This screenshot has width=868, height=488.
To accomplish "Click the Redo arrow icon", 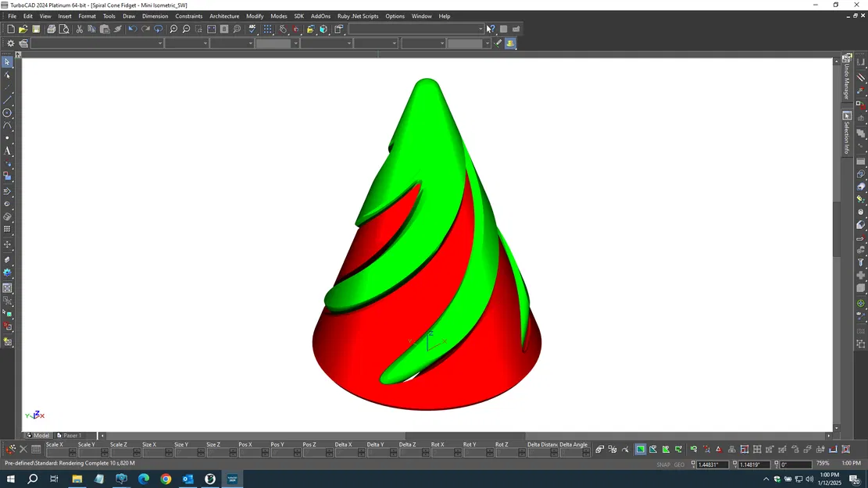I will coord(145,29).
